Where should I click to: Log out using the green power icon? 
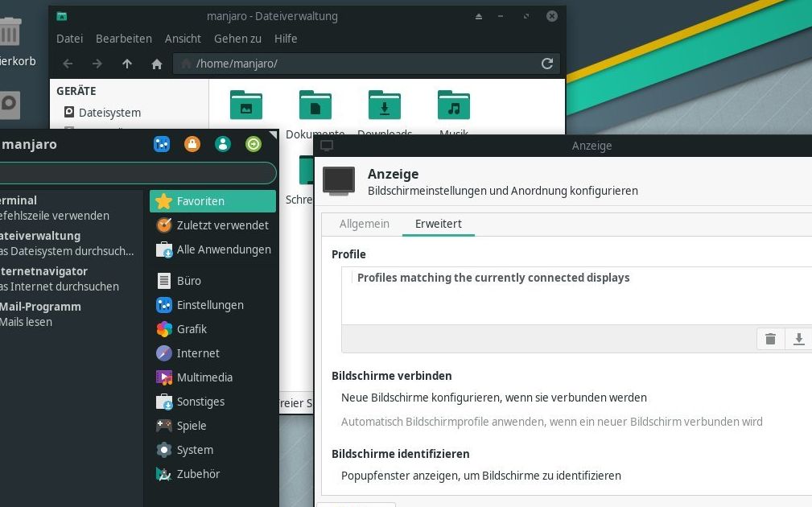(253, 143)
